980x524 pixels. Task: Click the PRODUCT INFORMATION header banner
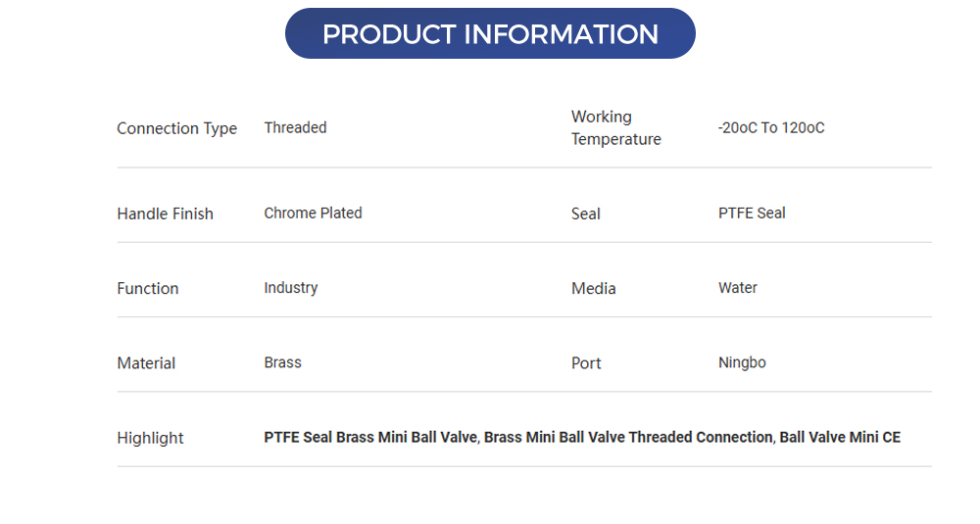490,34
